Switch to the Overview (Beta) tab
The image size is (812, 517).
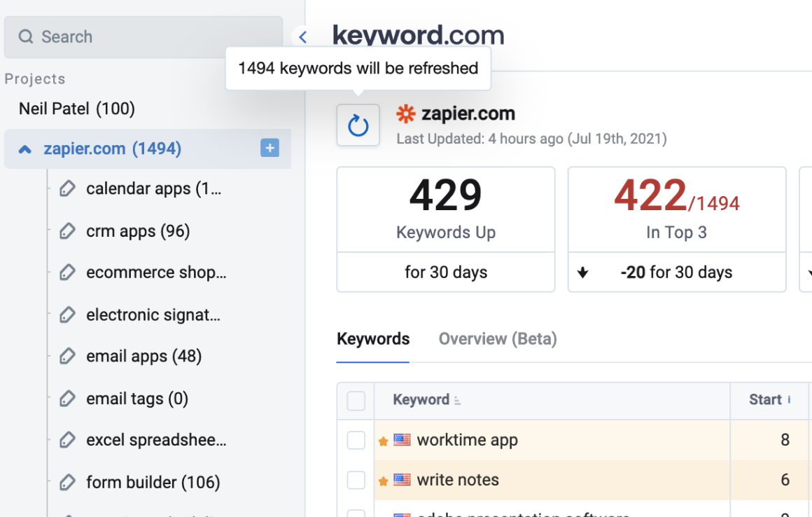[x=497, y=338]
